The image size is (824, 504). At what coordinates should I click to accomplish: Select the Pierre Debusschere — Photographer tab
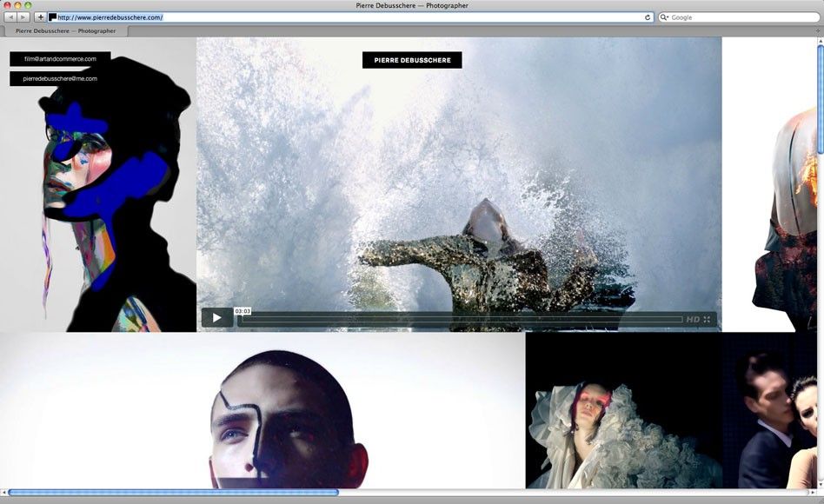point(65,31)
